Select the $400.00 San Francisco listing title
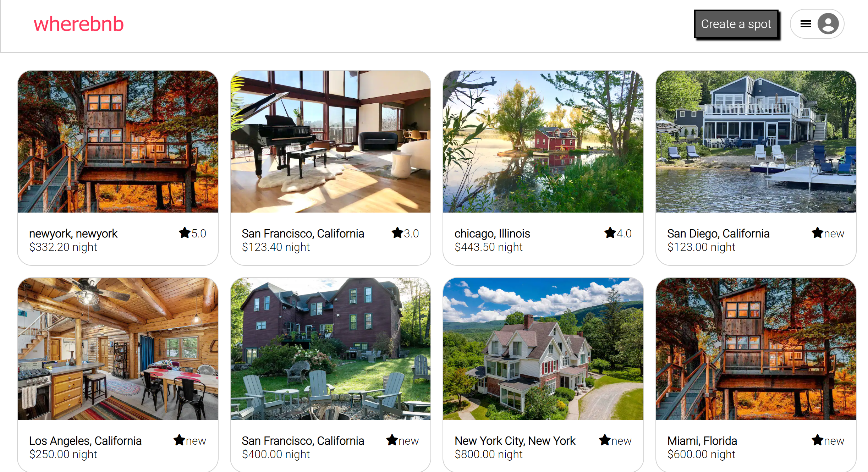The height and width of the screenshot is (472, 868). pyautogui.click(x=303, y=440)
